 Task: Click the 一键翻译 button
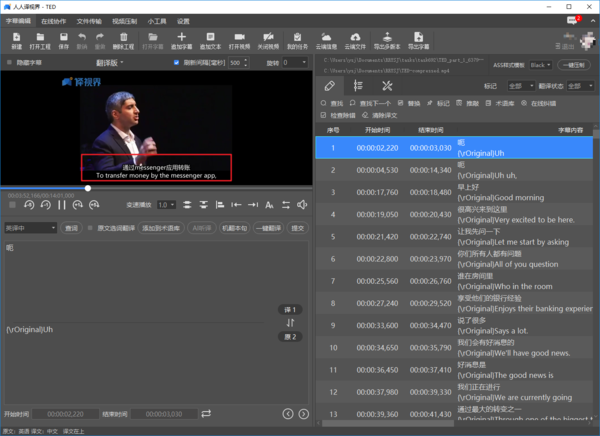point(267,228)
